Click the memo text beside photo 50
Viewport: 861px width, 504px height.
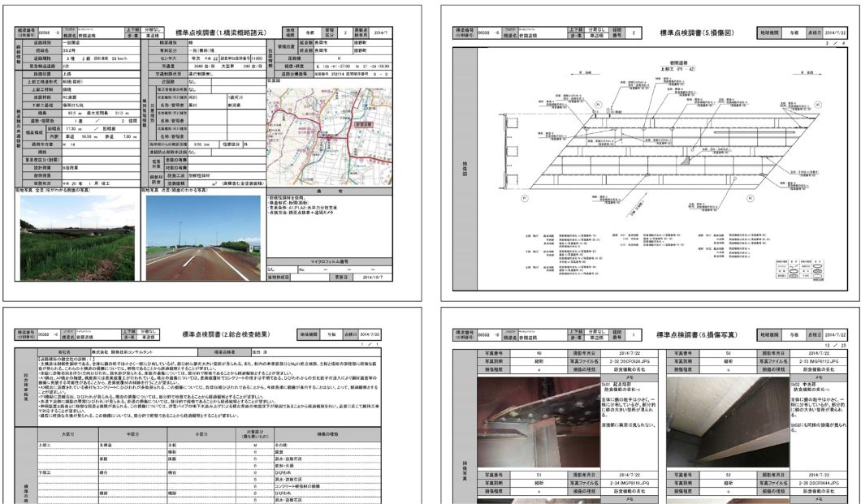click(819, 408)
